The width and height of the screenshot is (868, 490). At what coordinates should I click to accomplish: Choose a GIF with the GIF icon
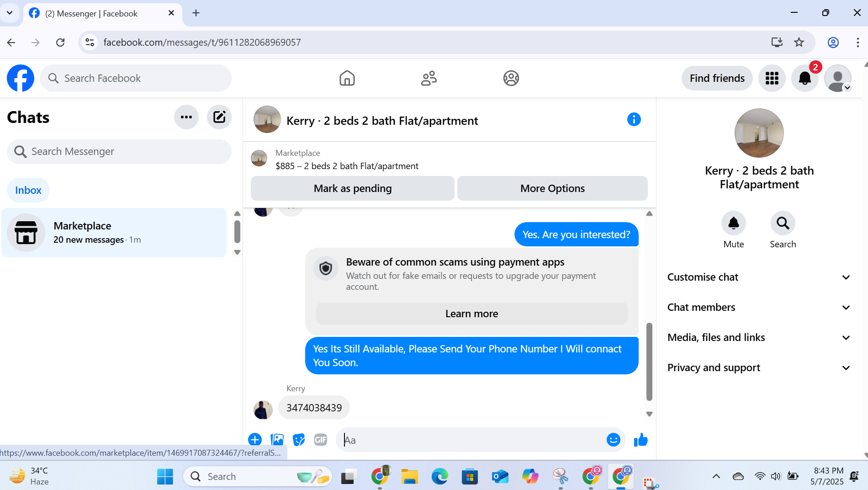321,440
